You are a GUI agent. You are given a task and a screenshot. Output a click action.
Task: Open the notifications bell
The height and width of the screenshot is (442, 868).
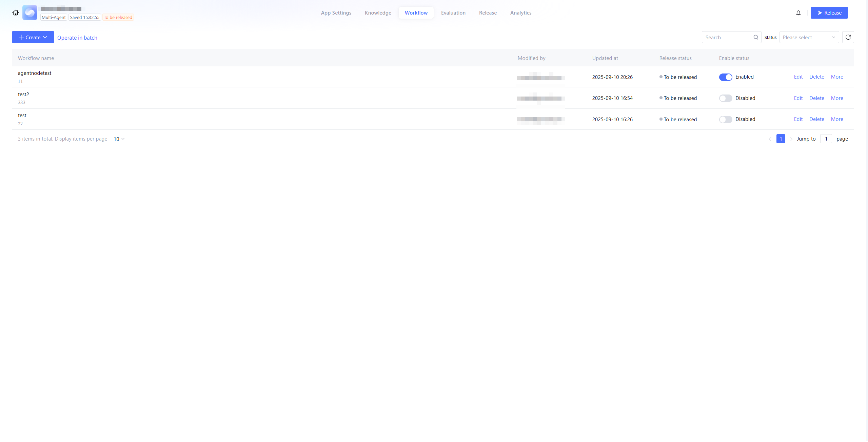[x=798, y=13]
